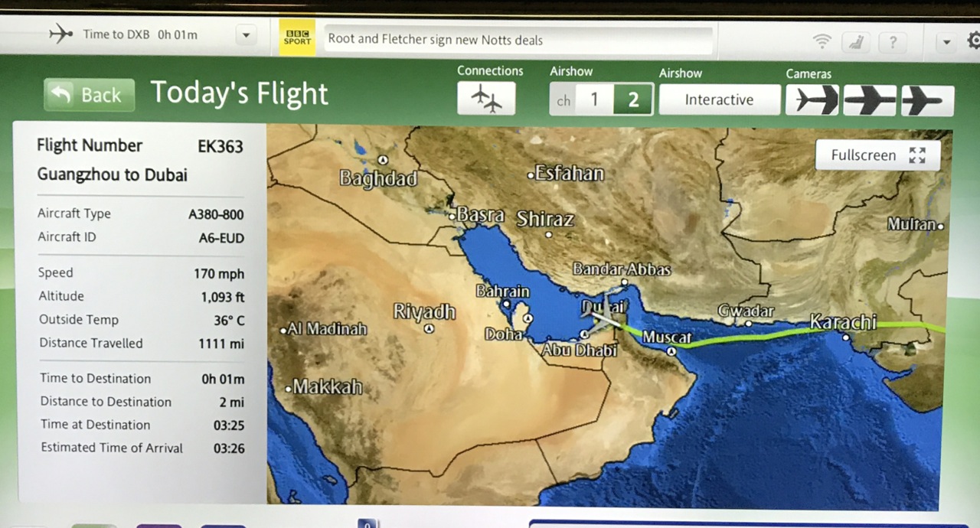Click the Baghdad label on the map
980x528 pixels.
[x=378, y=179]
